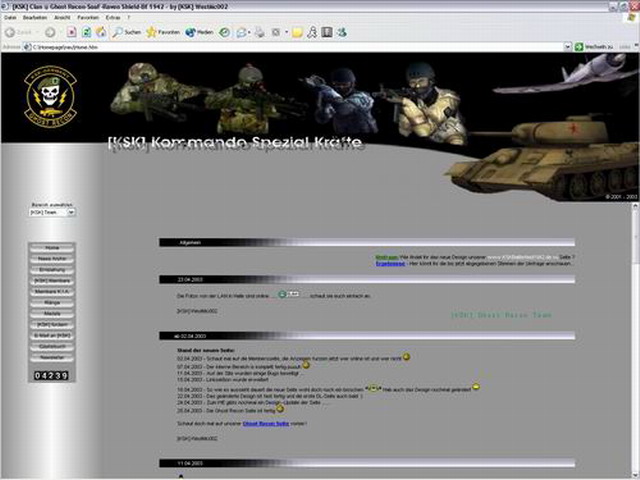Screen dimensions: 640x480
Task: Click the address bar URL field
Action: [x=300, y=46]
